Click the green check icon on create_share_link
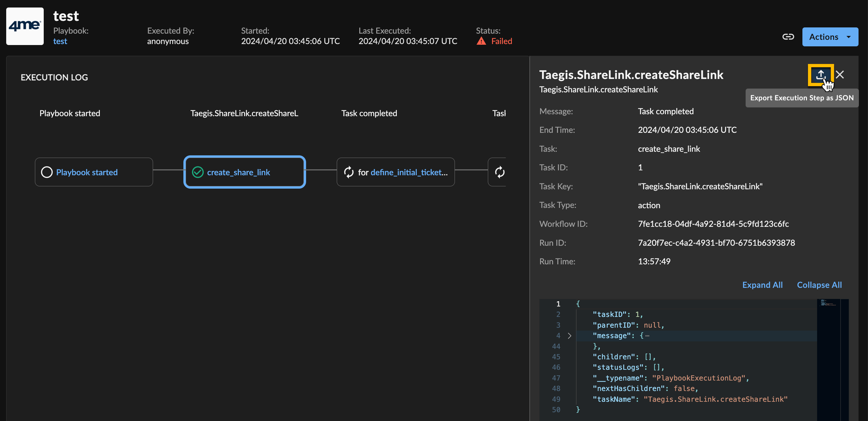This screenshot has width=868, height=421. [198, 172]
